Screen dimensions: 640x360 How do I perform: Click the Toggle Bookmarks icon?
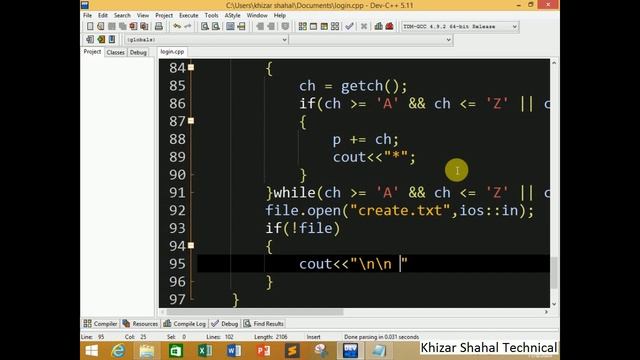coord(101,40)
